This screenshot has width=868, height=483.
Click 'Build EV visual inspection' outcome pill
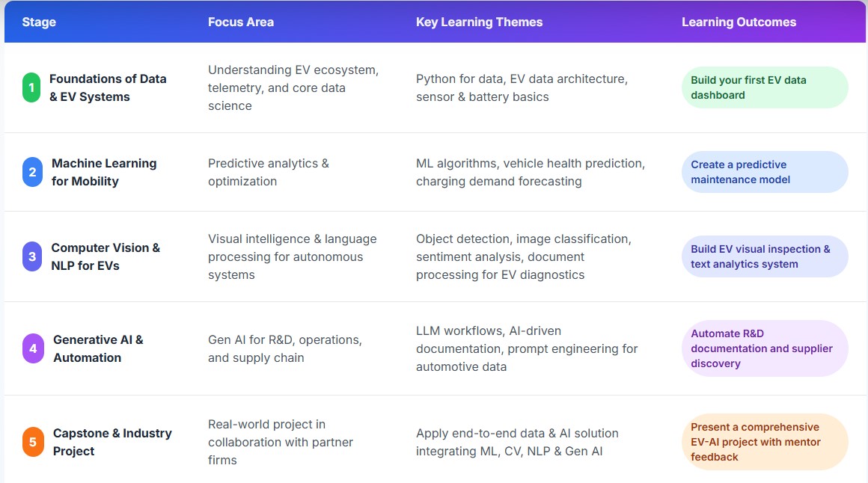764,256
